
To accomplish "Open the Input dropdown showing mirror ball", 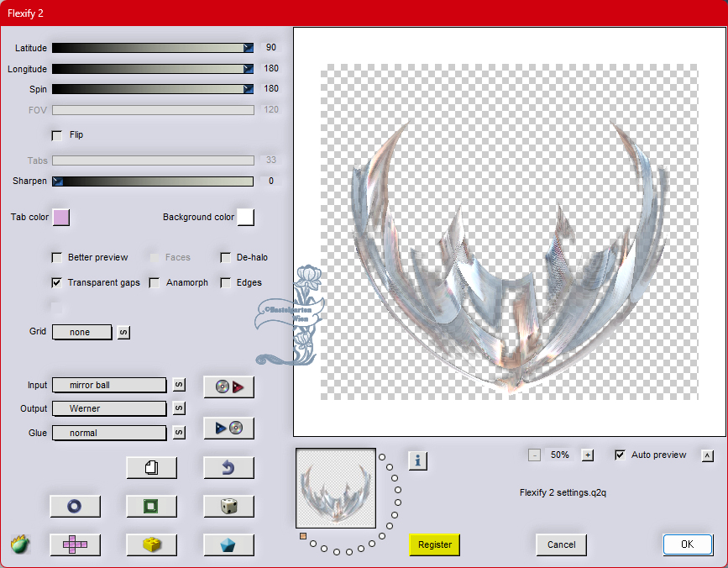I will tap(109, 385).
